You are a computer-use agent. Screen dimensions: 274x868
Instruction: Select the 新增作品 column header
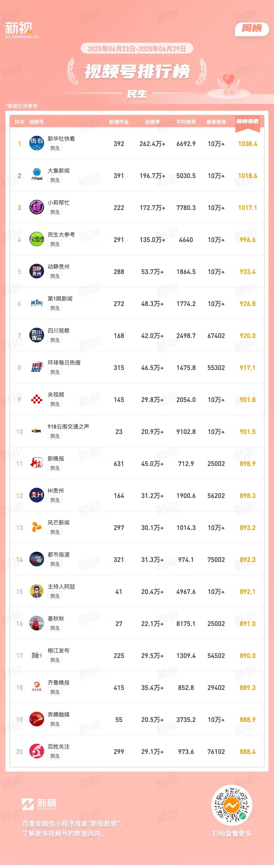(118, 122)
